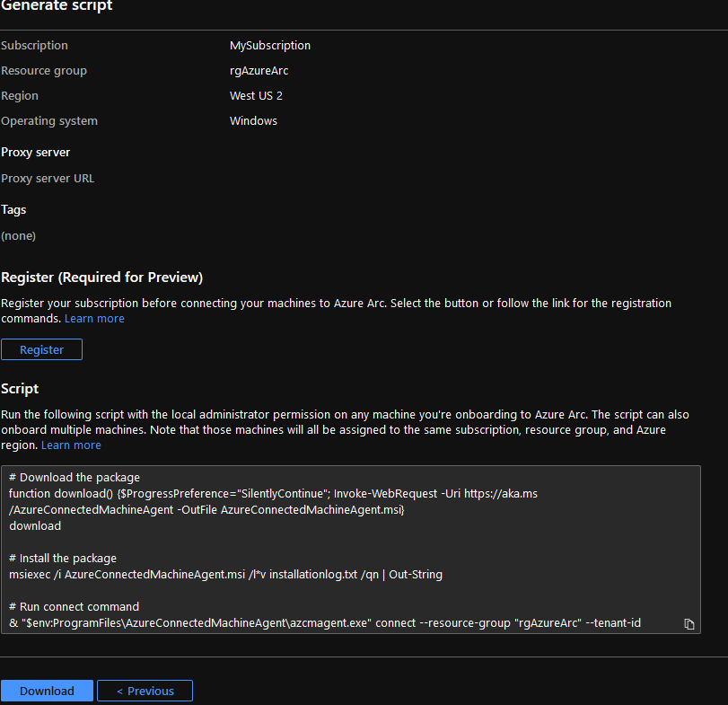Image resolution: width=728 pixels, height=705 pixels.
Task: Click the '# Download the package' comment line
Action: pyautogui.click(x=75, y=478)
